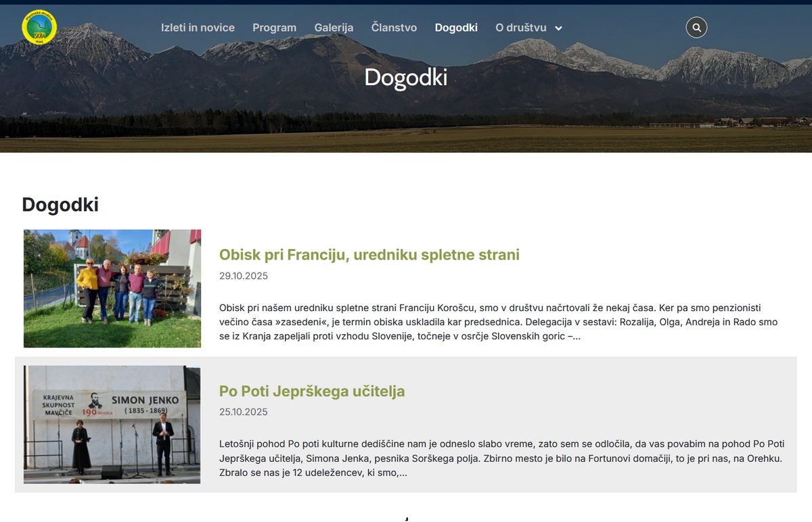The image size is (812, 522).
Task: Open search via the magnifier icon
Action: (x=696, y=28)
